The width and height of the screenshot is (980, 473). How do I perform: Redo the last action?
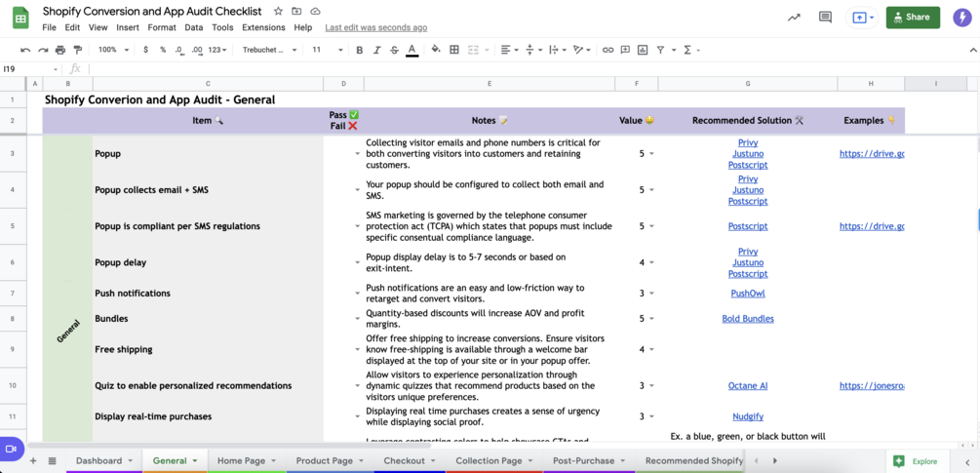(x=43, y=50)
